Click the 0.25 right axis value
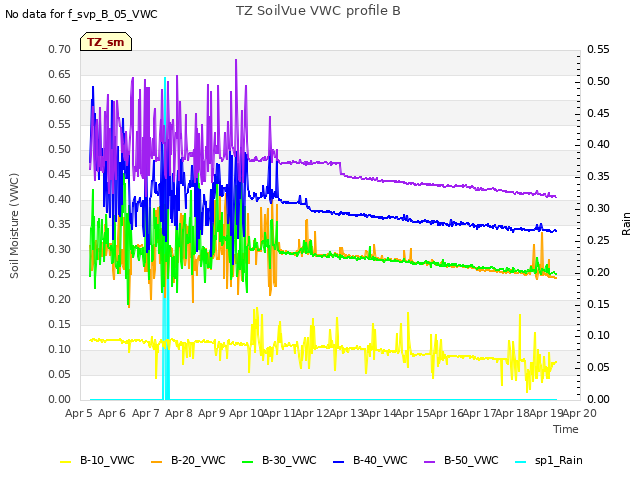Viewport: 640px width, 480px height. click(x=598, y=240)
